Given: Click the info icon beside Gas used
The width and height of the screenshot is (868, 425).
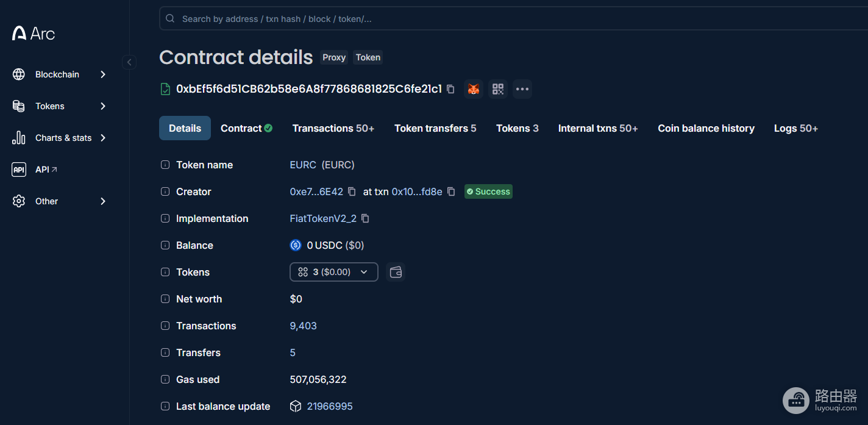Looking at the screenshot, I should pos(165,379).
